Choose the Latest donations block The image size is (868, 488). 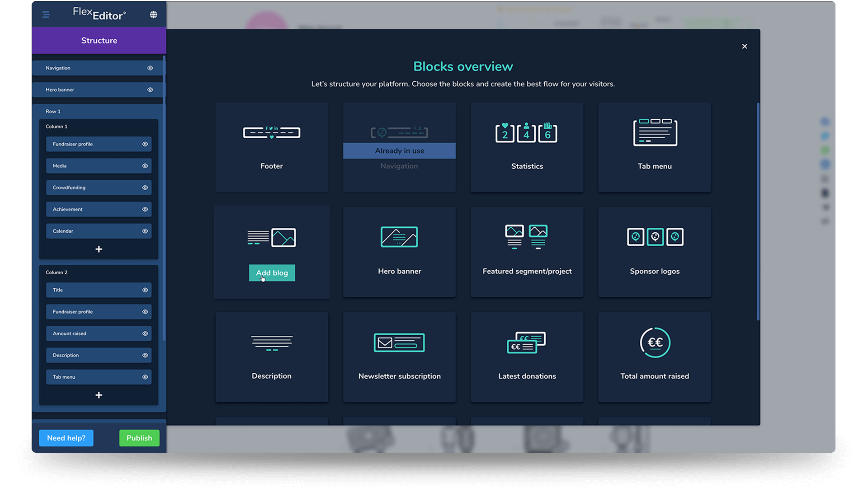tap(527, 357)
